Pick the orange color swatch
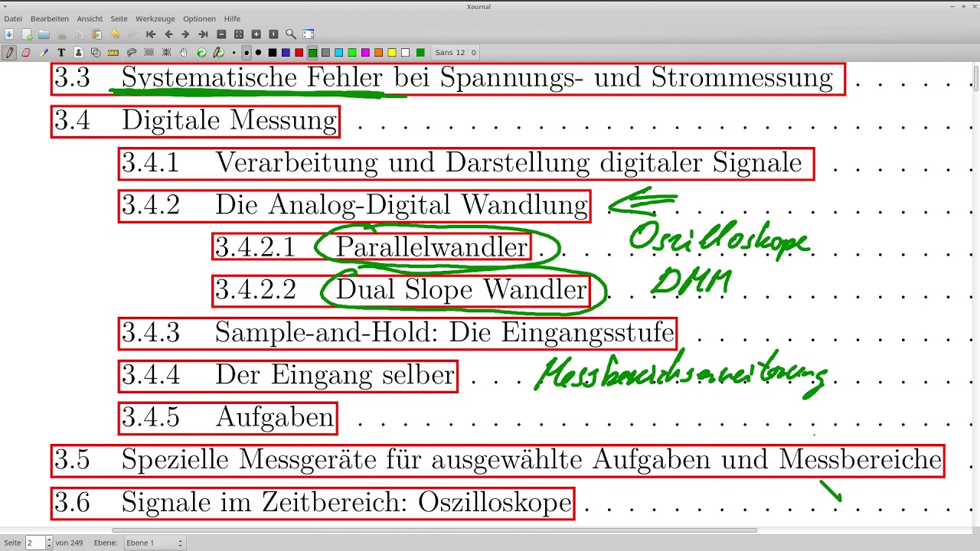Image resolution: width=980 pixels, height=551 pixels. (378, 53)
